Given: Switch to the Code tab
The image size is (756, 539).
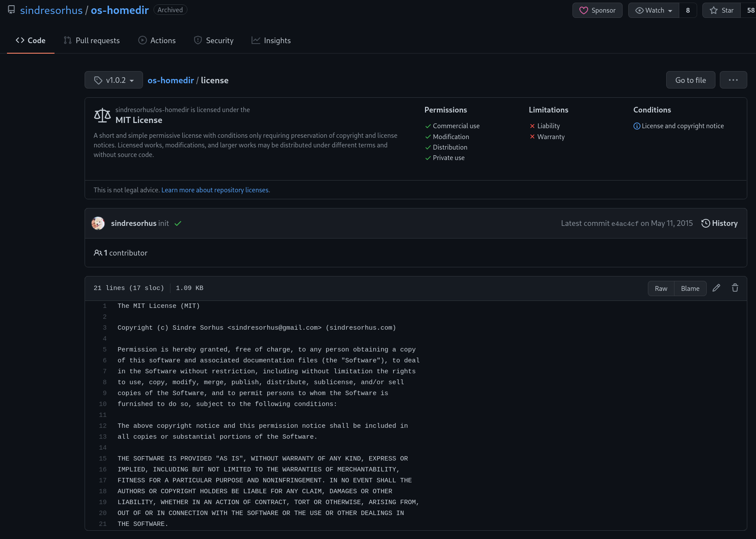Looking at the screenshot, I should pyautogui.click(x=31, y=40).
